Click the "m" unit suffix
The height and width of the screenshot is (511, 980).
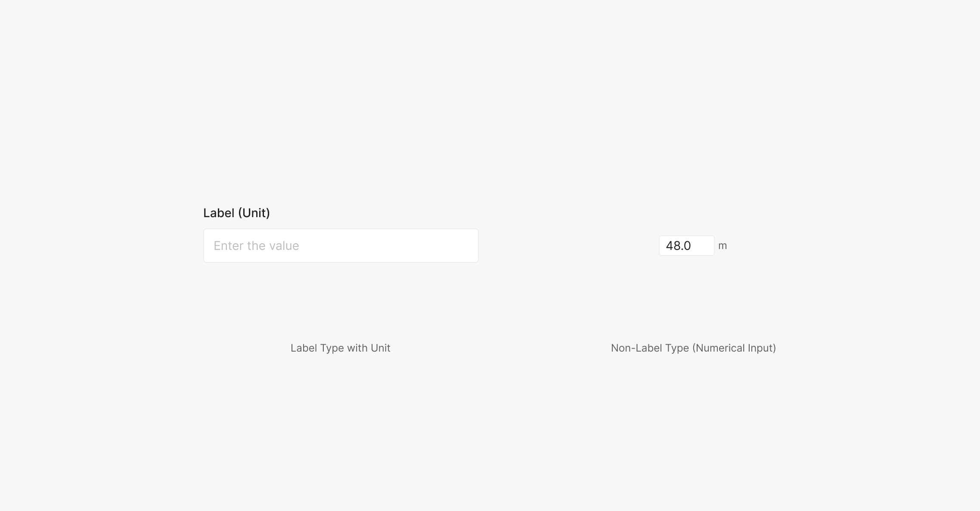point(723,246)
